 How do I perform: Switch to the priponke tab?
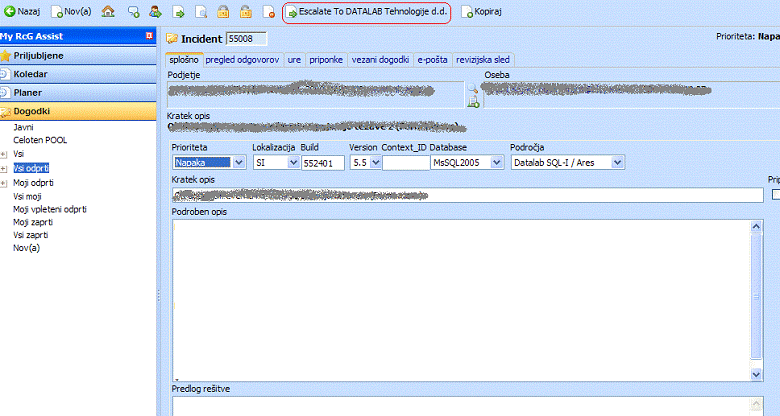coord(326,60)
